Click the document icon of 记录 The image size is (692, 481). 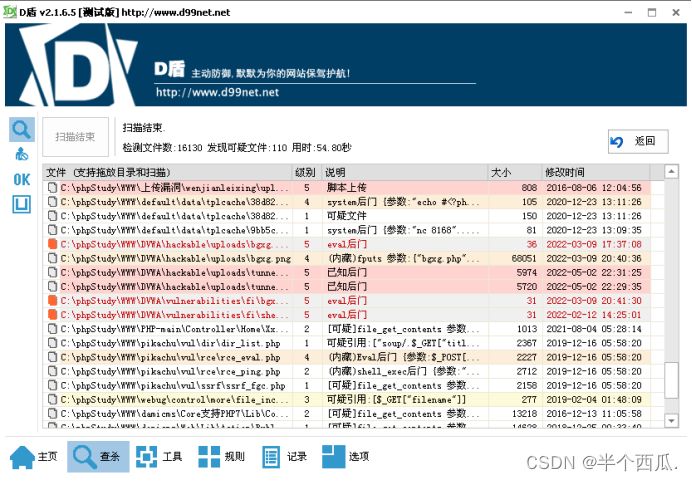271,457
